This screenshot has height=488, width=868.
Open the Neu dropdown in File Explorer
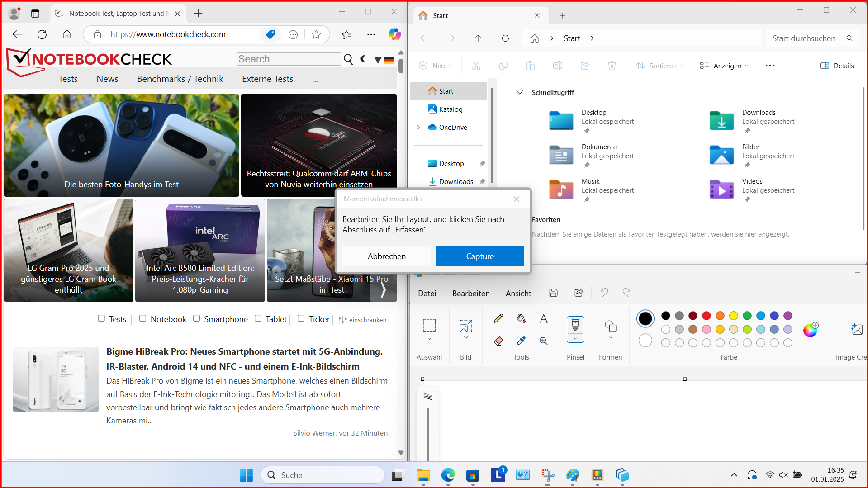(x=436, y=66)
